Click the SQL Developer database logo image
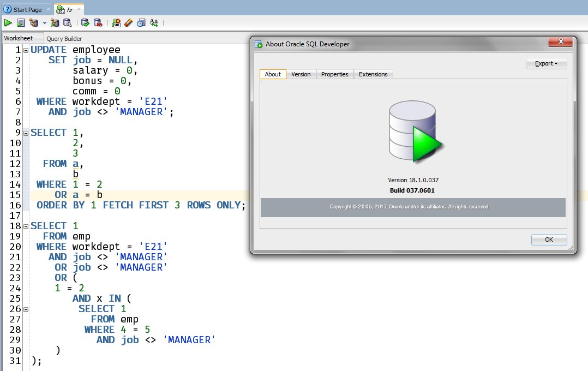The width and height of the screenshot is (588, 371). point(416,131)
